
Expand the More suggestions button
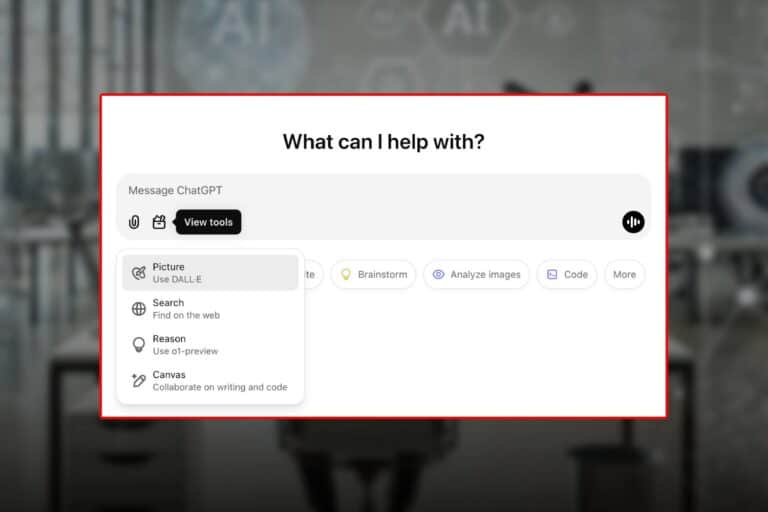point(624,274)
